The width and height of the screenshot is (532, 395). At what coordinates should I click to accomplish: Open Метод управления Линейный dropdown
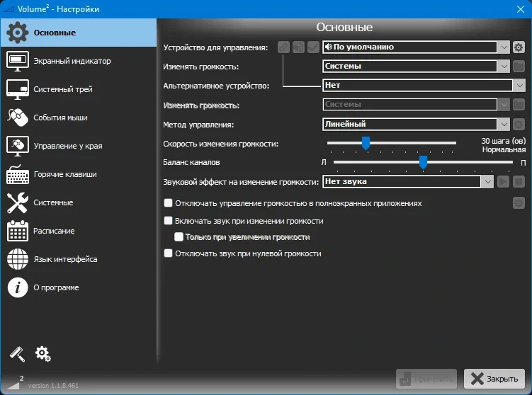(416, 124)
